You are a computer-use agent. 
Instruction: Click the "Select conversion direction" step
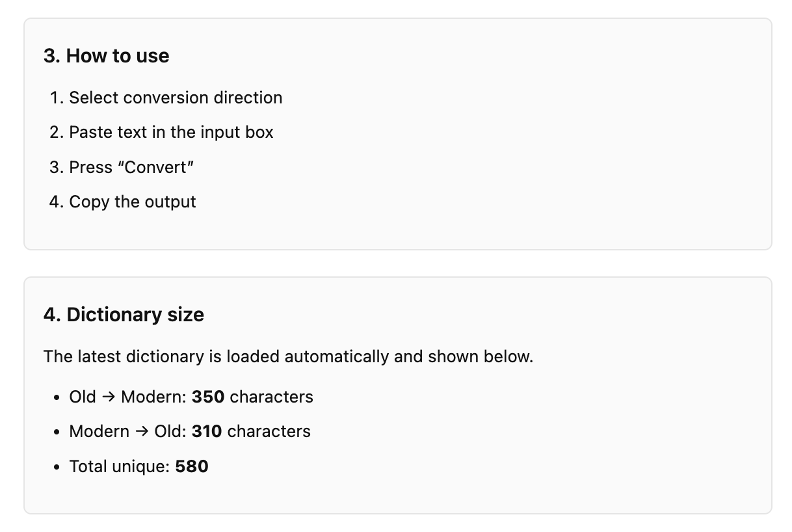point(176,98)
